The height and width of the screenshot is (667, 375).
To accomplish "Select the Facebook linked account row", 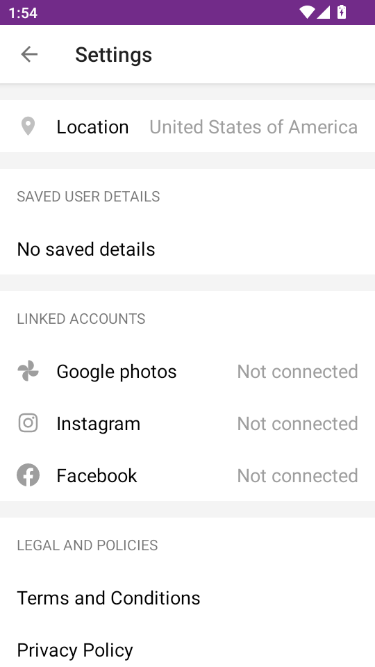I will (188, 475).
